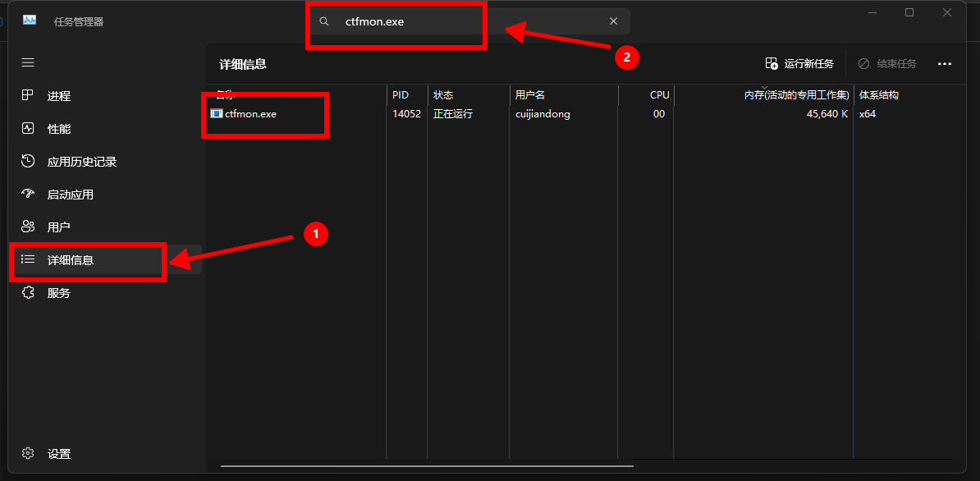This screenshot has width=980, height=481.
Task: Toggle the hamburger navigation menu
Action: coord(28,62)
